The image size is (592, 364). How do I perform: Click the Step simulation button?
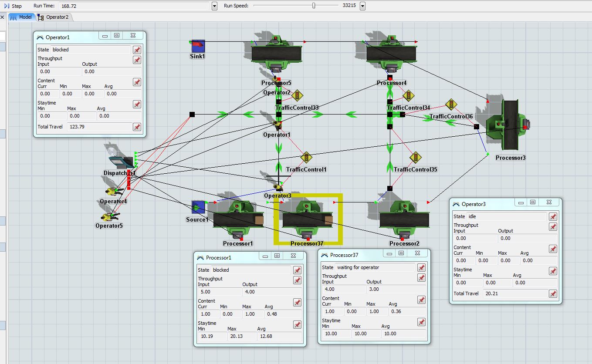tap(13, 6)
